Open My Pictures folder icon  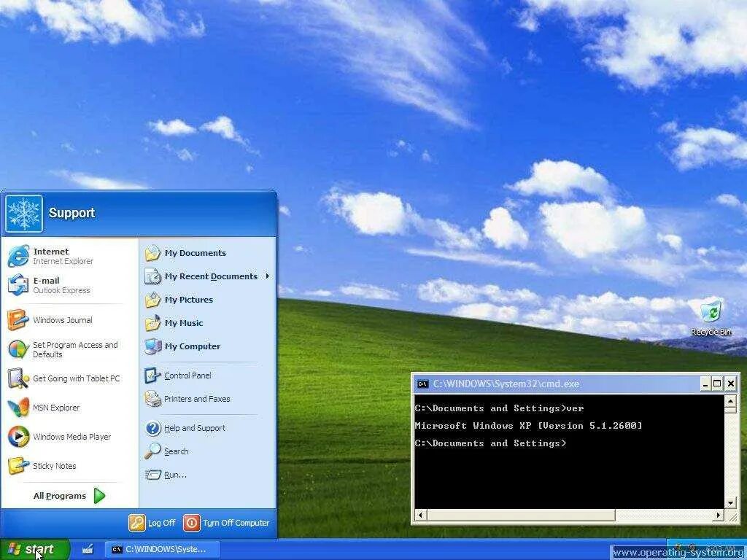click(153, 300)
